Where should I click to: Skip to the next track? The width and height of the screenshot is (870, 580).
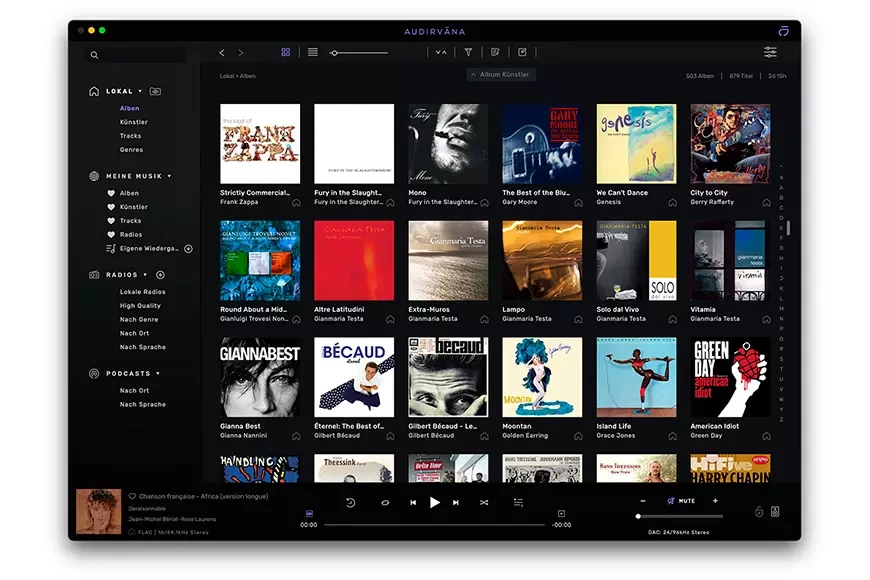tap(456, 502)
